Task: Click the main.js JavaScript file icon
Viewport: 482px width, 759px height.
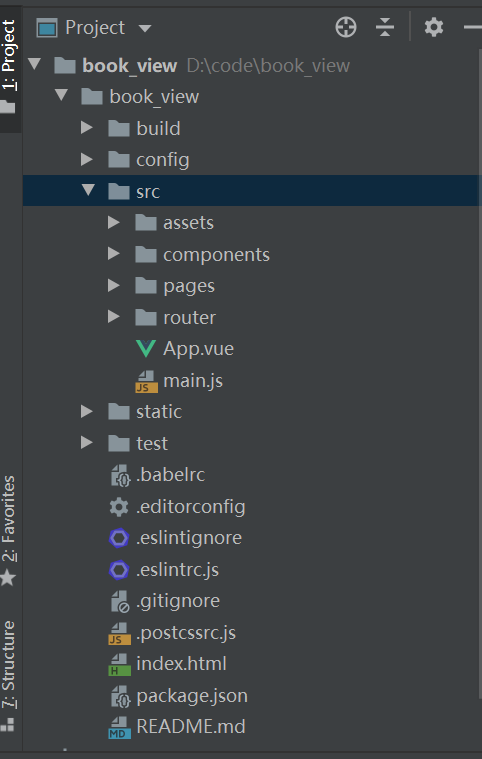Action: (146, 381)
